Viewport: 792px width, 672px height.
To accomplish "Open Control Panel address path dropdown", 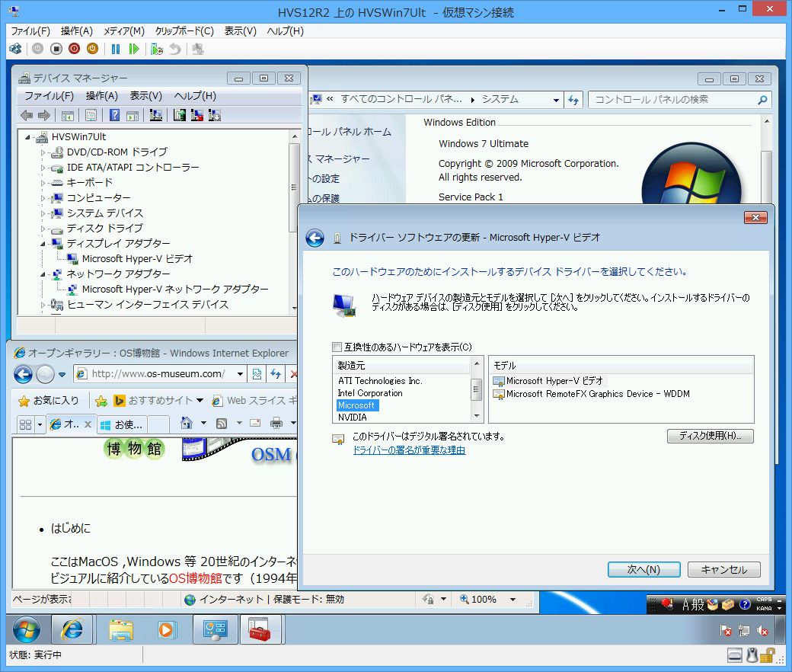I will [x=556, y=100].
